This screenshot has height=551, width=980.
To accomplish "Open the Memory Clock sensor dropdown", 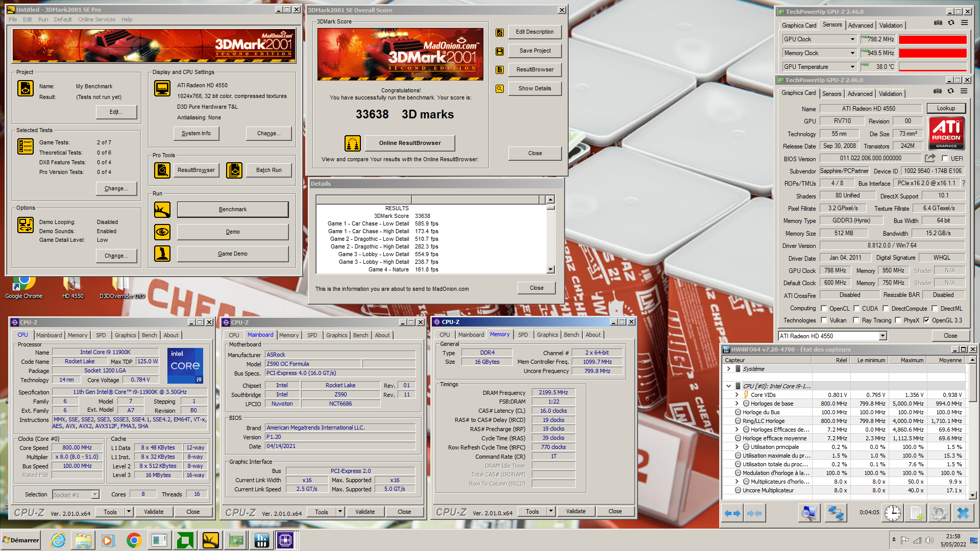I will [x=852, y=53].
